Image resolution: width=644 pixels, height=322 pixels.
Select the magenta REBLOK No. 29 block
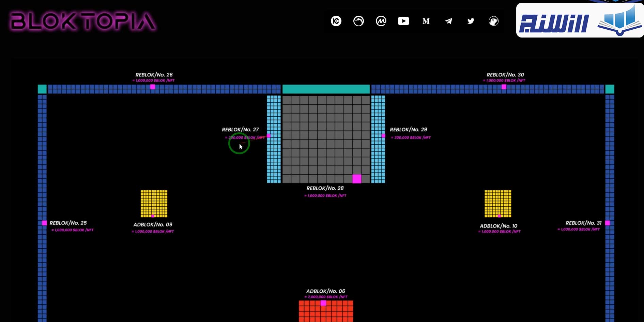[383, 136]
